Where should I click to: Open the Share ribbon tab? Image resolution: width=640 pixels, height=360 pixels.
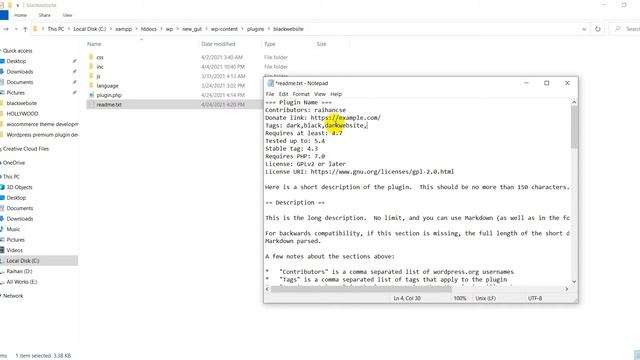pos(44,15)
